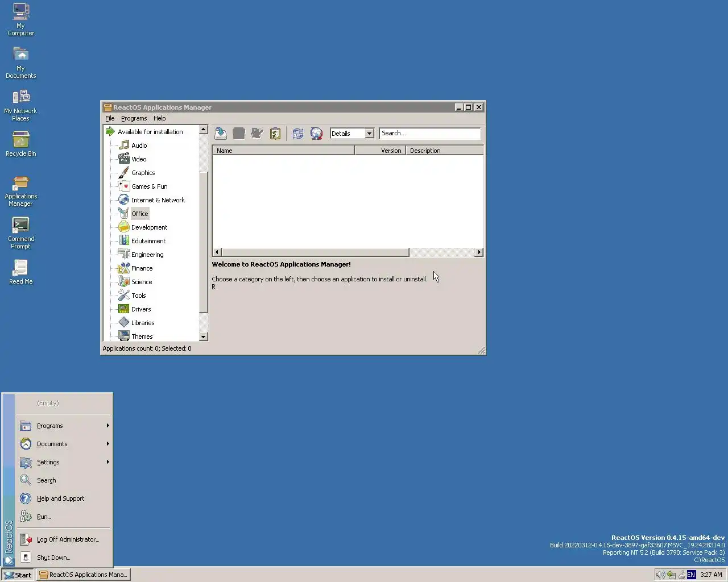Select the Available for installation tree node
The height and width of the screenshot is (582, 728).
coord(150,132)
